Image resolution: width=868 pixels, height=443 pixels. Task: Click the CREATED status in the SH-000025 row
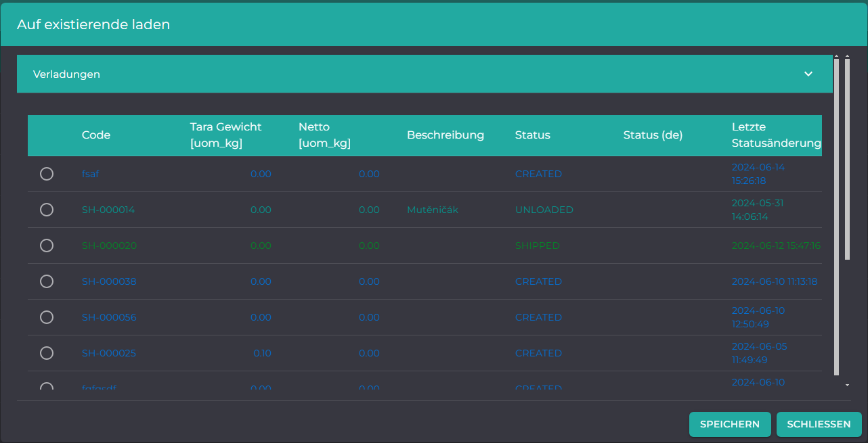click(538, 353)
